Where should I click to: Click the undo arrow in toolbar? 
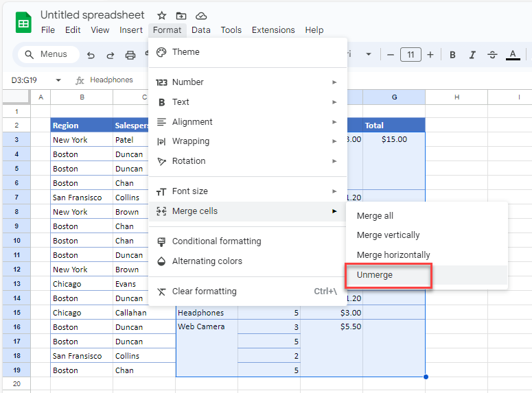(91, 55)
